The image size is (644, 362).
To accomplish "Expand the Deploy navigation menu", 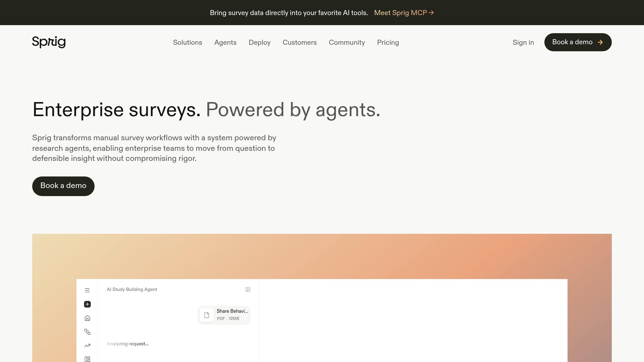I will tap(260, 42).
